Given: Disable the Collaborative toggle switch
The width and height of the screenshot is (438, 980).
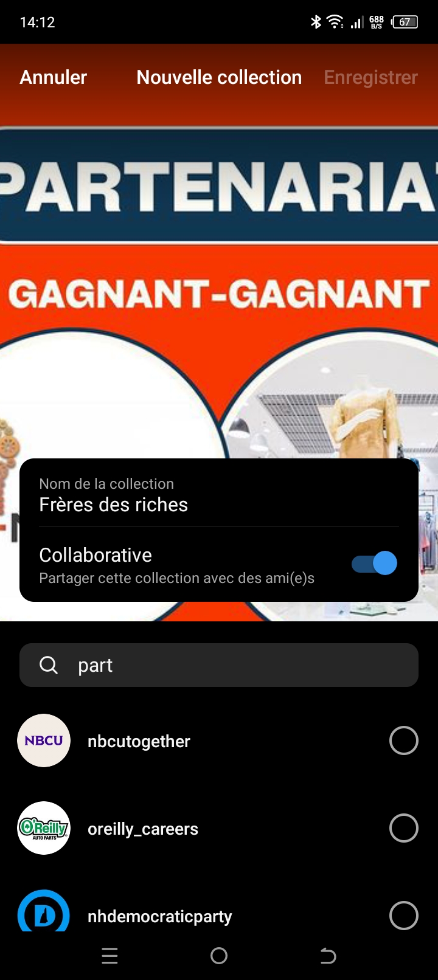Looking at the screenshot, I should pos(374,564).
